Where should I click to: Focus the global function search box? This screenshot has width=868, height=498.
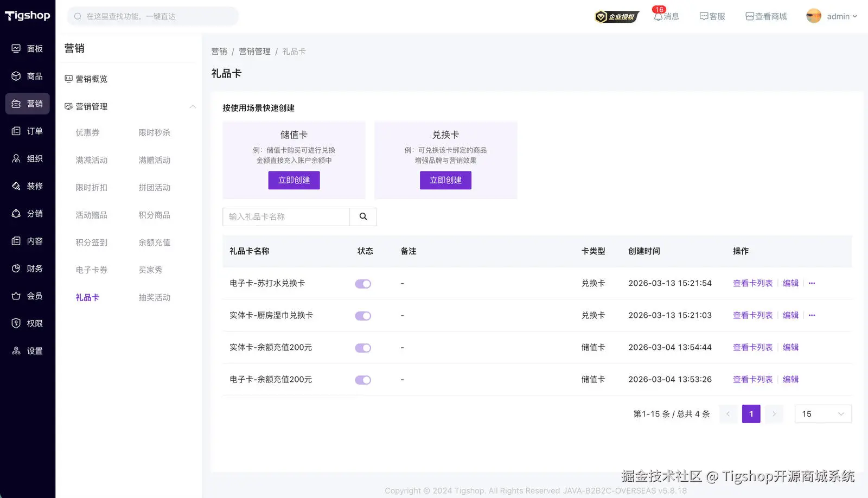[x=153, y=16]
